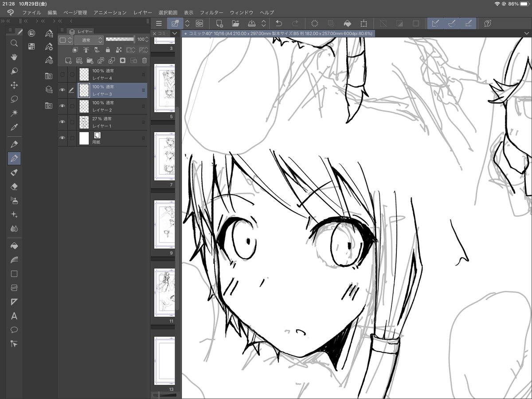
Task: Select the Auto select magic wand tool
Action: coord(14,113)
